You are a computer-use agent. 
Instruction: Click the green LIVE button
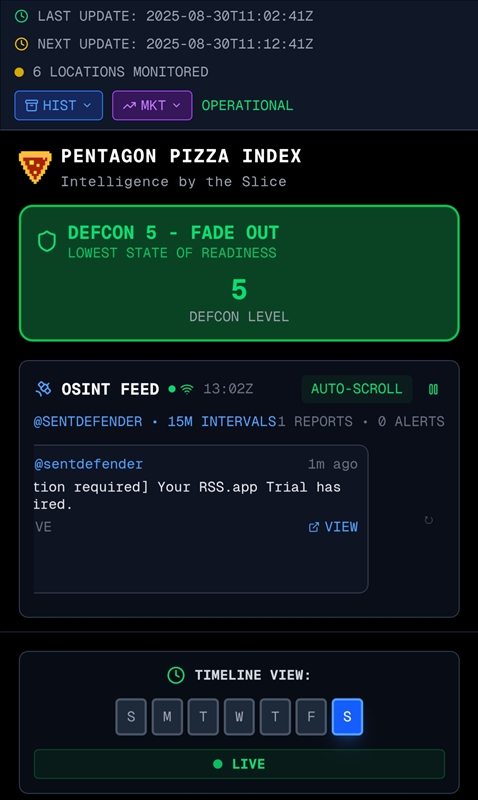[239, 764]
